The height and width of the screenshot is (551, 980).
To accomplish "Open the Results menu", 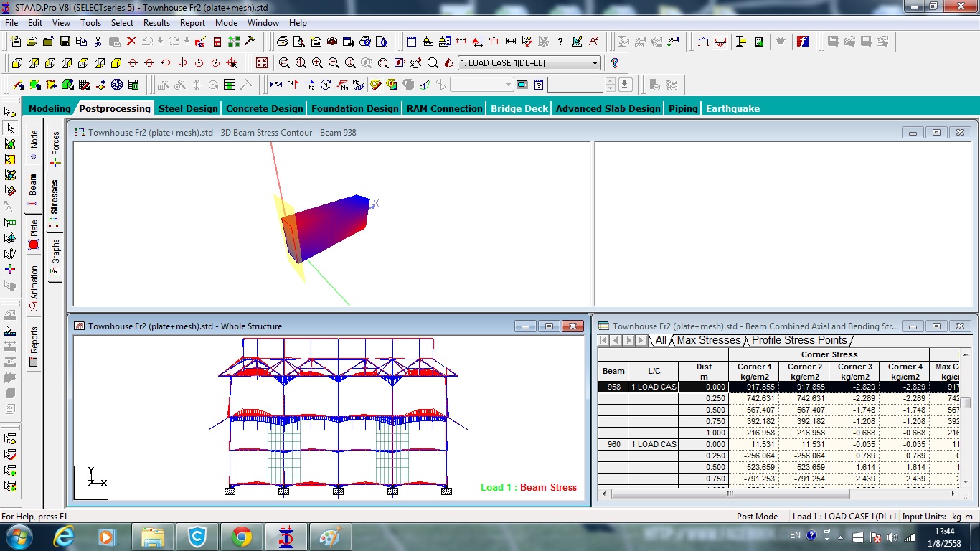I will click(x=156, y=23).
